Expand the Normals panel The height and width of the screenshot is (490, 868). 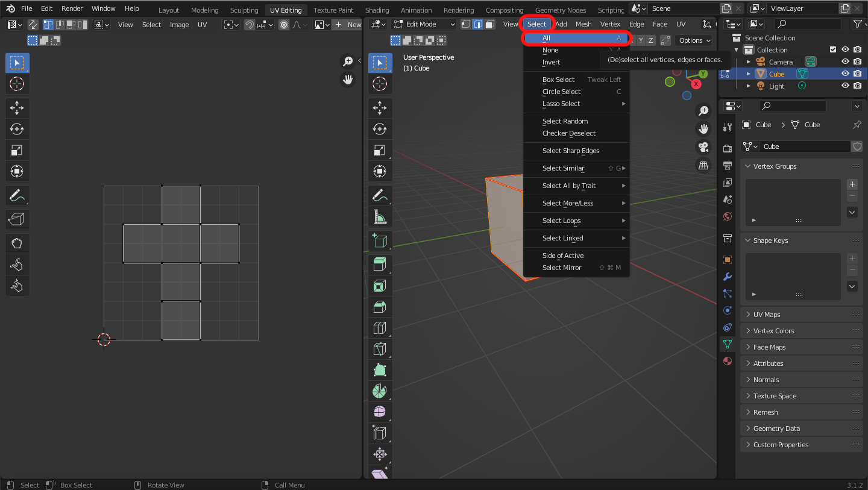click(801, 380)
